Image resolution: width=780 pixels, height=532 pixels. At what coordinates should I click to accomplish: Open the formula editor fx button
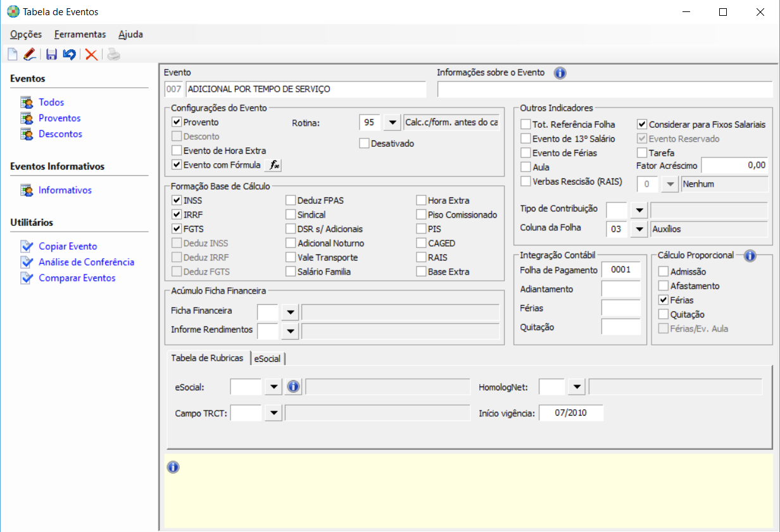click(x=274, y=165)
